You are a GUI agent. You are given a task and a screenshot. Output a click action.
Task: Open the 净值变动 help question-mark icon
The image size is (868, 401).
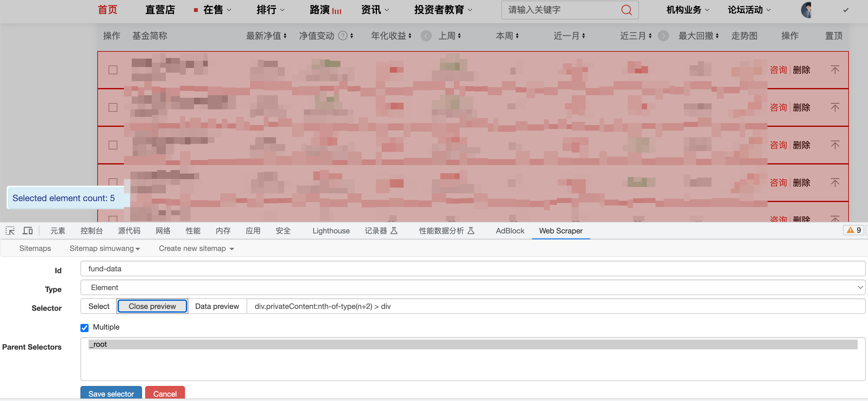tap(343, 35)
